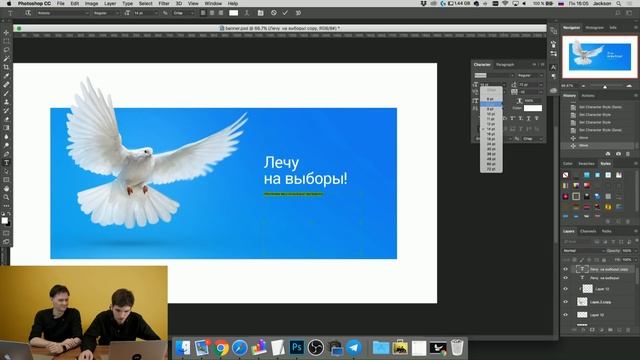Toggle text orientation icon in options bar
640x360 pixels.
[x=28, y=13]
